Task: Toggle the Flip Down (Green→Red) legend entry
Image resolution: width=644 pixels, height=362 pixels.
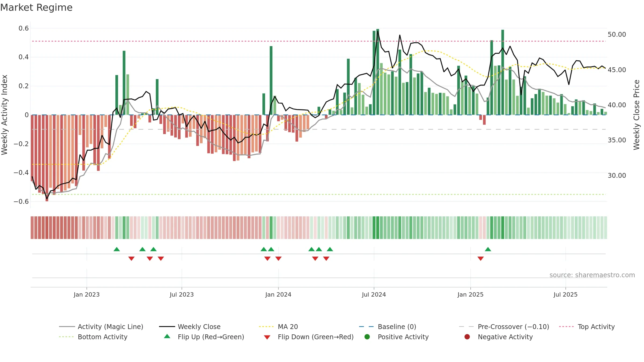Action: [309, 337]
